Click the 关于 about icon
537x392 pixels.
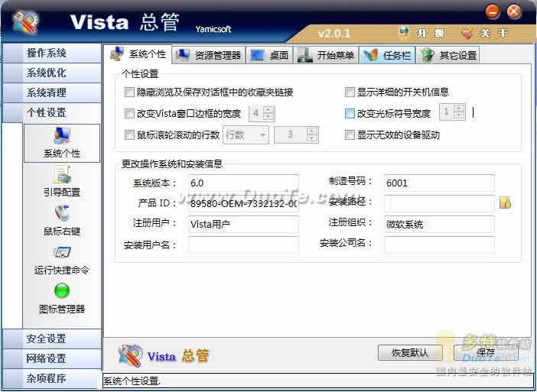(467, 33)
